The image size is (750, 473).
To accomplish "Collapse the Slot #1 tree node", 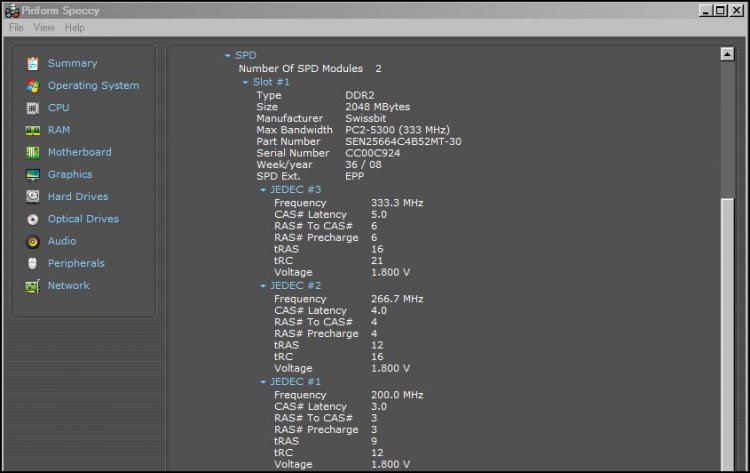I will tap(246, 82).
